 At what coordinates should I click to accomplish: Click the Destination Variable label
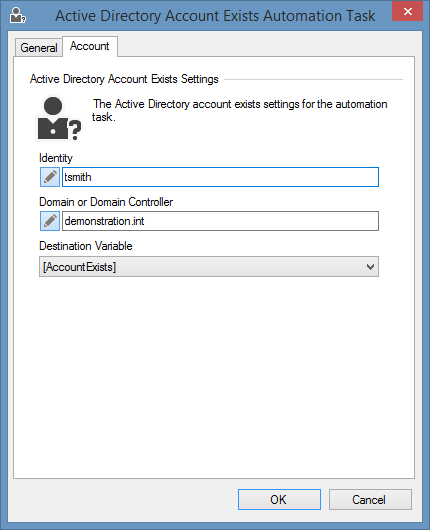(86, 246)
